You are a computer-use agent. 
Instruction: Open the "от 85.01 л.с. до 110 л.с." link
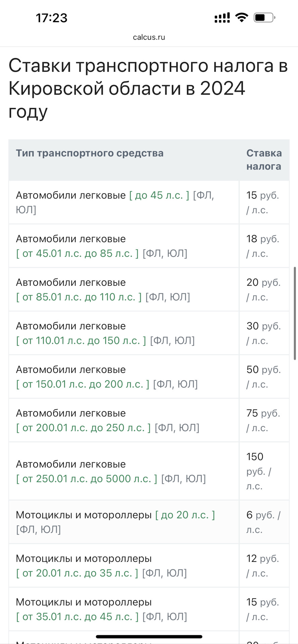[x=79, y=297]
